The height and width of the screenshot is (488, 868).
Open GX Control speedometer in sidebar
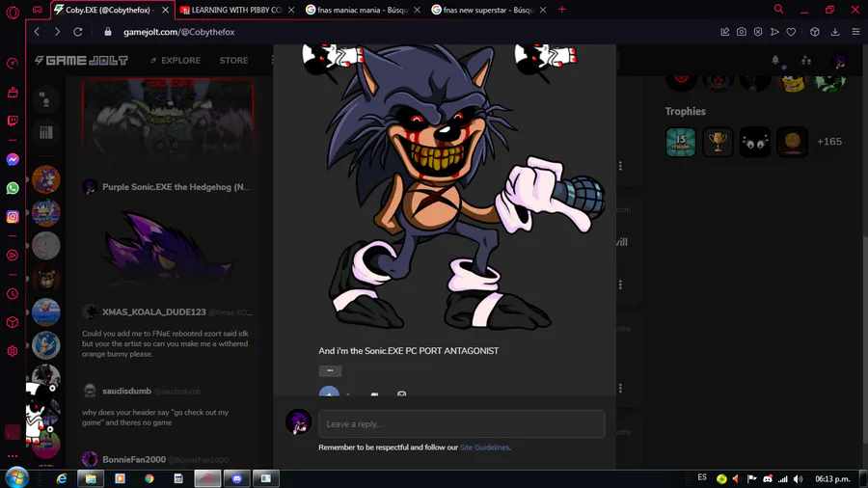[x=13, y=64]
